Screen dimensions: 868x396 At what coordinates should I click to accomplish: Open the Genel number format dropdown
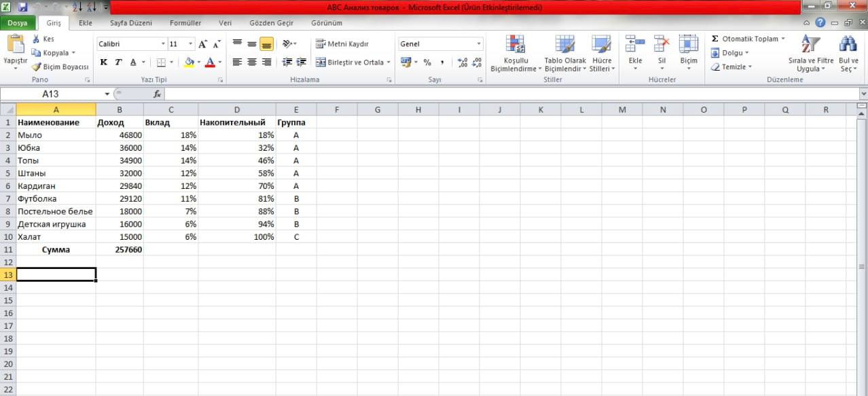(479, 44)
